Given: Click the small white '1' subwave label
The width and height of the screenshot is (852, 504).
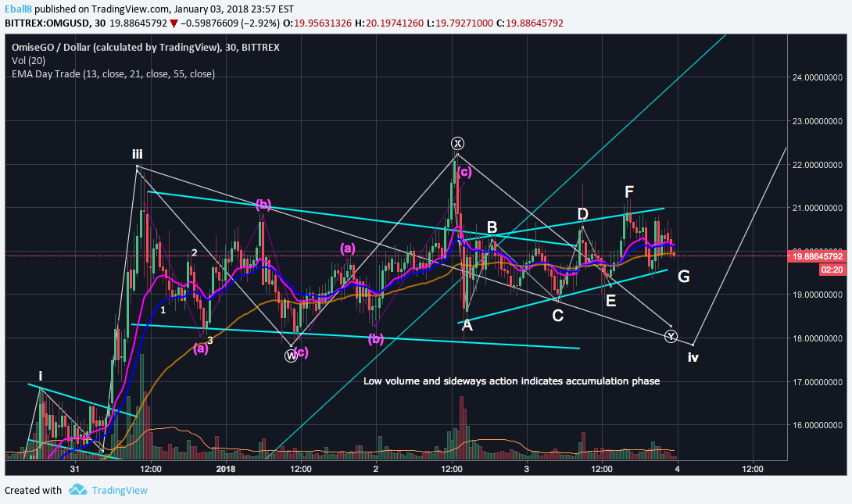Looking at the screenshot, I should [x=163, y=310].
